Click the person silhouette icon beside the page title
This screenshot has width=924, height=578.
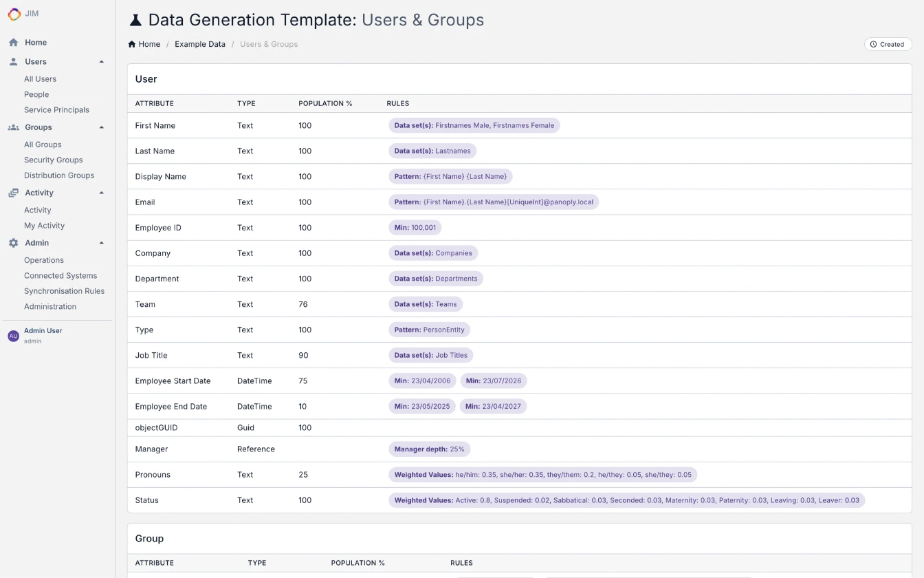[x=135, y=19]
